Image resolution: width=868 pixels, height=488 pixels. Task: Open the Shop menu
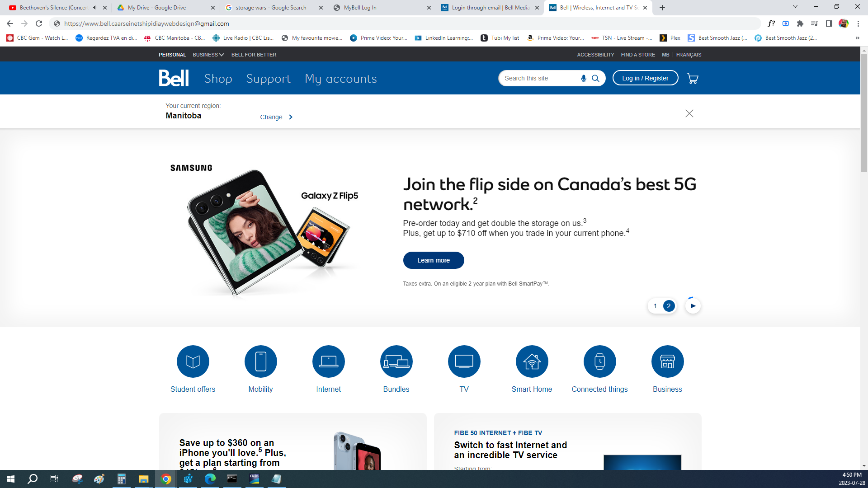218,79
